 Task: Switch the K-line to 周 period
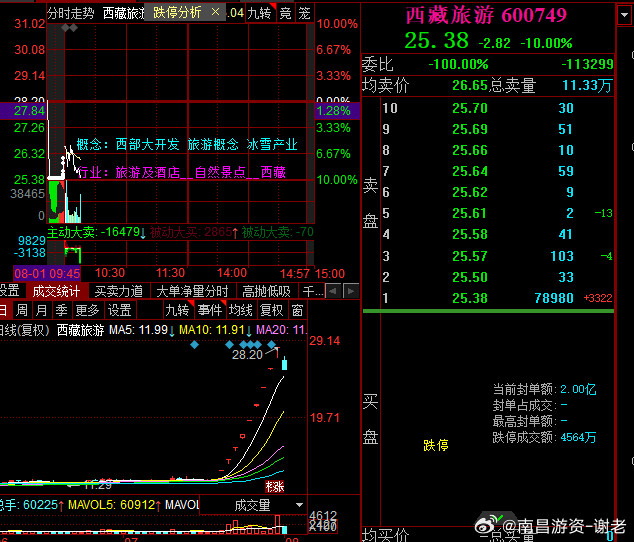tap(22, 310)
